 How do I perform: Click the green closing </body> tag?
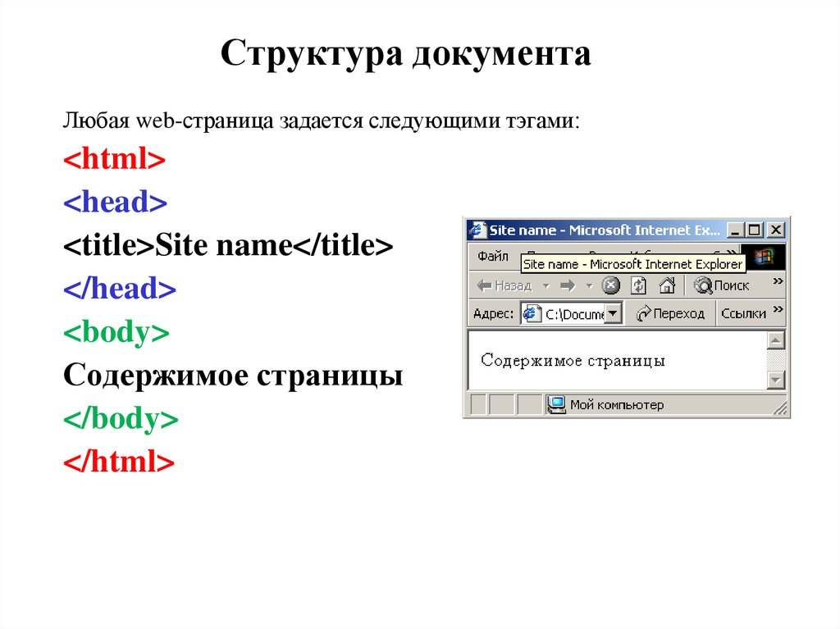pyautogui.click(x=121, y=419)
